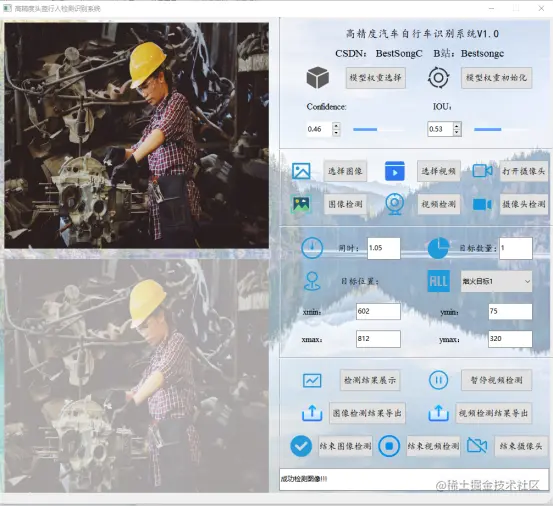Image resolution: width=554 pixels, height=506 pixels.
Task: Click the crossed-out camera icon
Action: [477, 446]
